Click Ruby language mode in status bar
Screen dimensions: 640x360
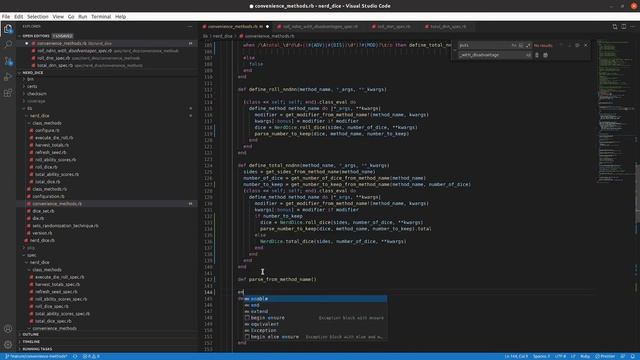coord(585,356)
